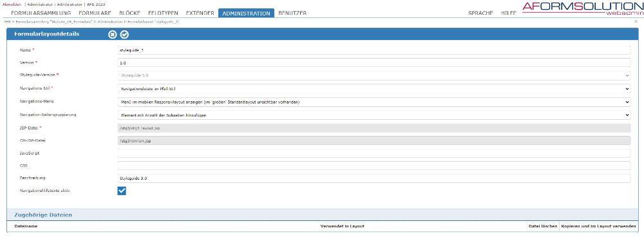Screen dimensions: 644x248
Task: Open the Navigation-Seitengruppierung dropdown
Action: click(x=374, y=115)
